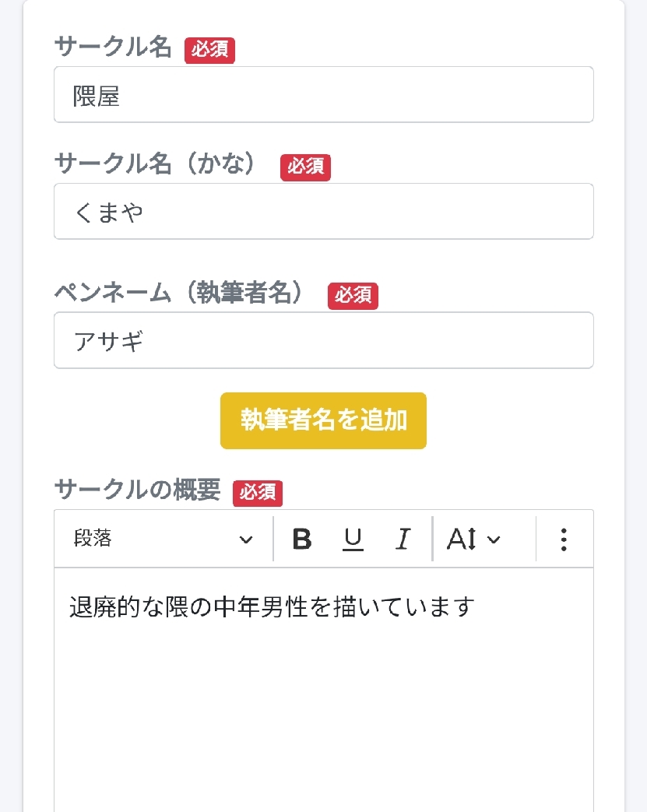Open the font size dropdown

[x=473, y=539]
